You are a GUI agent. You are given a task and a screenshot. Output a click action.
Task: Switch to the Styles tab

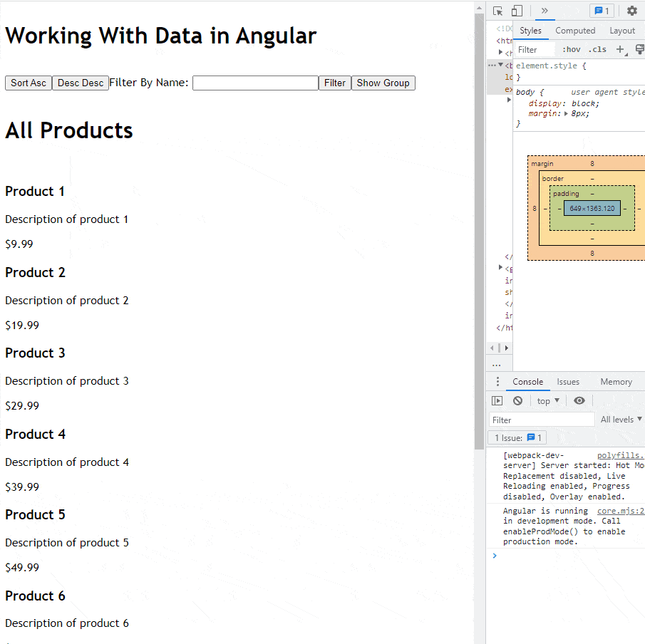(530, 31)
